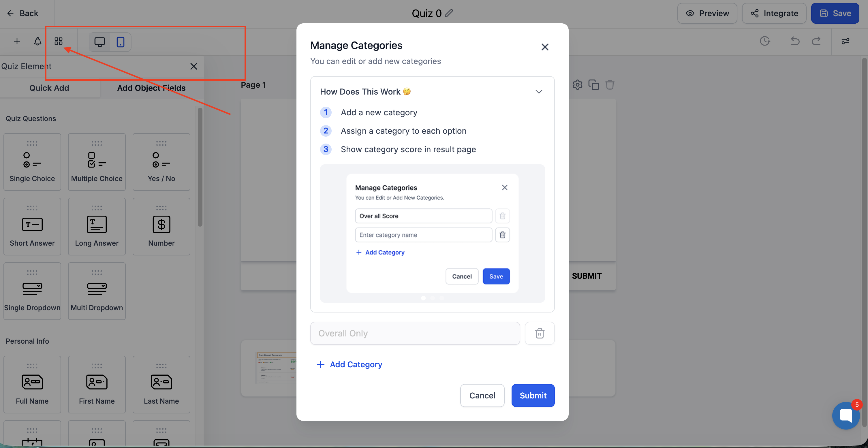Select the Quick Add tab
This screenshot has width=868, height=448.
(x=49, y=88)
